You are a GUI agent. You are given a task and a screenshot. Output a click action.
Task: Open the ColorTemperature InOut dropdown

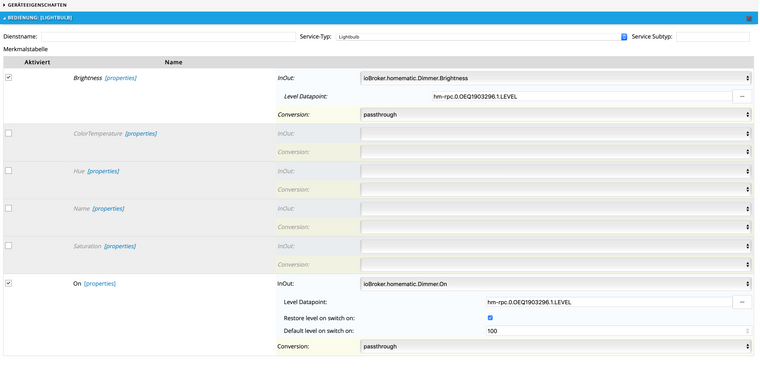[x=556, y=134]
